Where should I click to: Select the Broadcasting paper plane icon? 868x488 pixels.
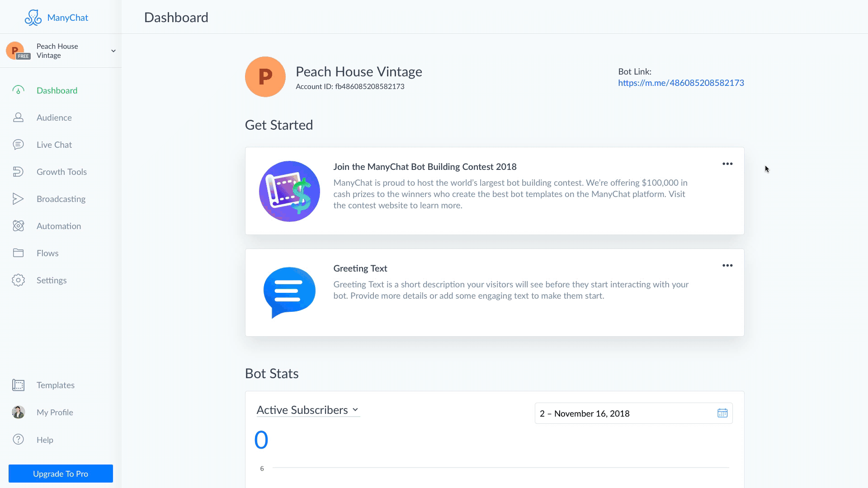[x=18, y=199]
